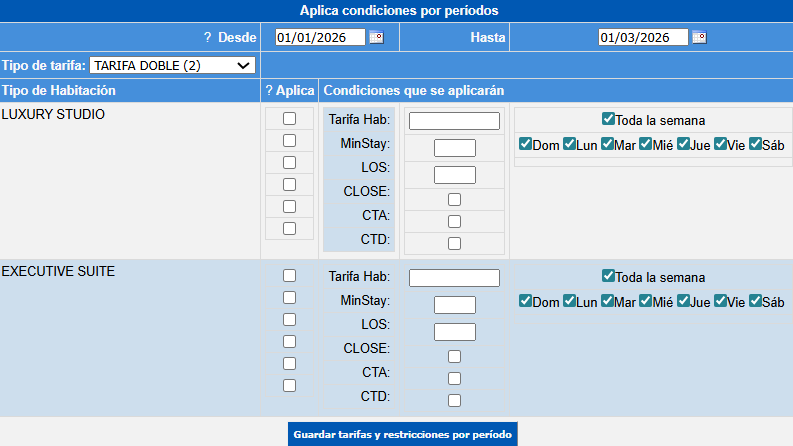This screenshot has width=793, height=446.
Task: Click MinStay field for Executive Suite
Action: (x=454, y=305)
